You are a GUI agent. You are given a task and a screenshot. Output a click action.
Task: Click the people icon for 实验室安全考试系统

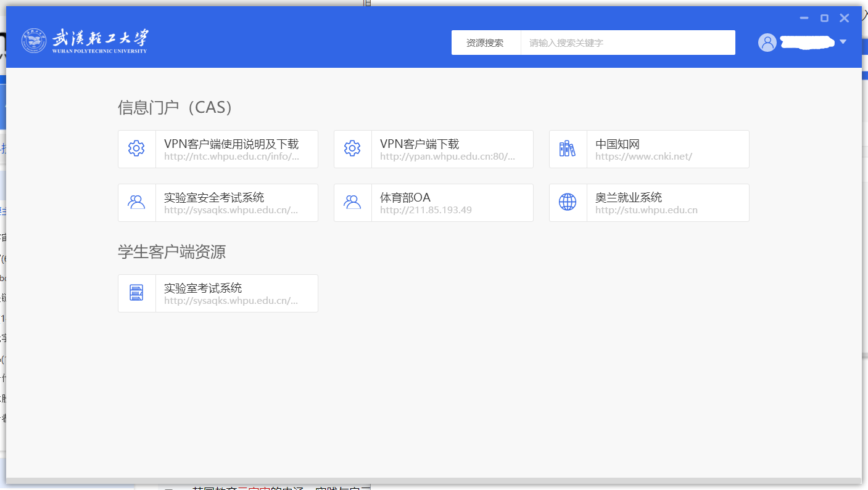[x=136, y=202]
